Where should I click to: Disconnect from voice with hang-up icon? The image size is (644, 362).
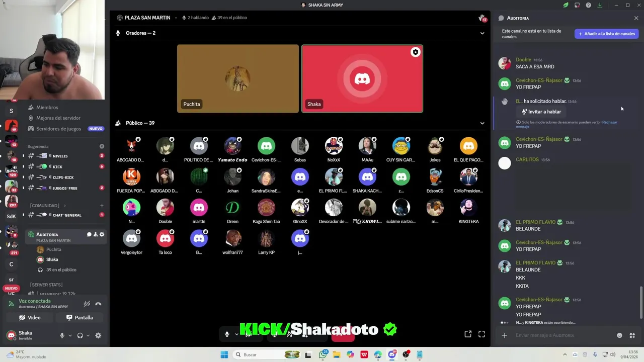(98, 304)
